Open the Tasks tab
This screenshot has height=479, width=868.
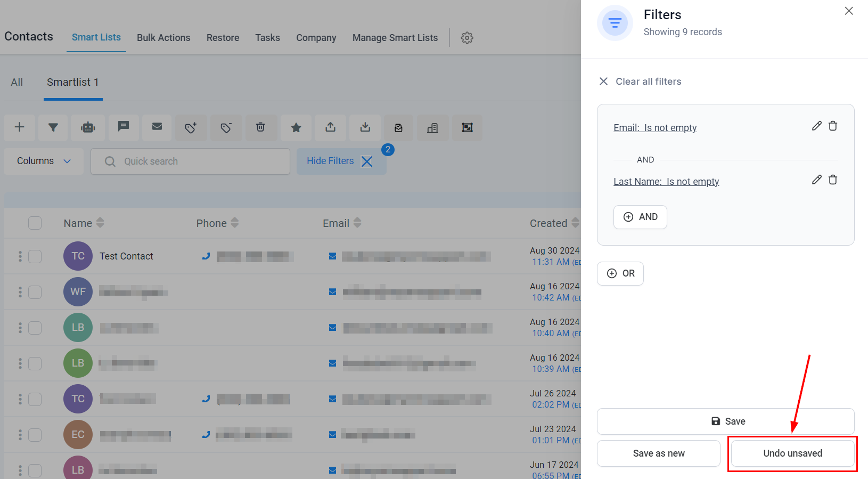coord(267,38)
